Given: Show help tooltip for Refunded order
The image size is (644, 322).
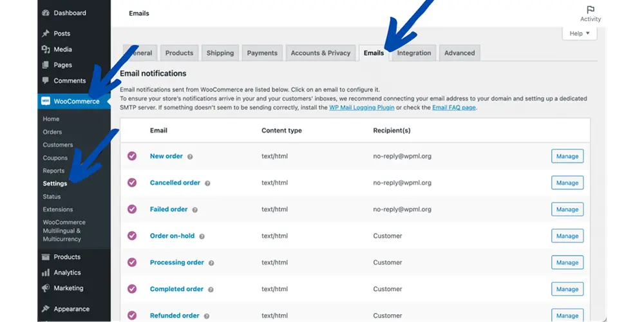Looking at the screenshot, I should tap(207, 316).
